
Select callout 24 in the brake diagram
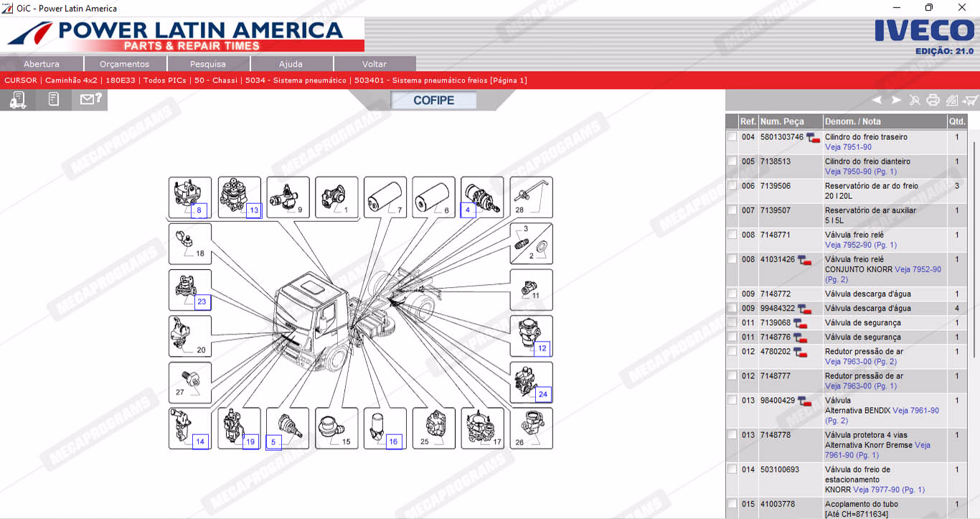pos(542,394)
